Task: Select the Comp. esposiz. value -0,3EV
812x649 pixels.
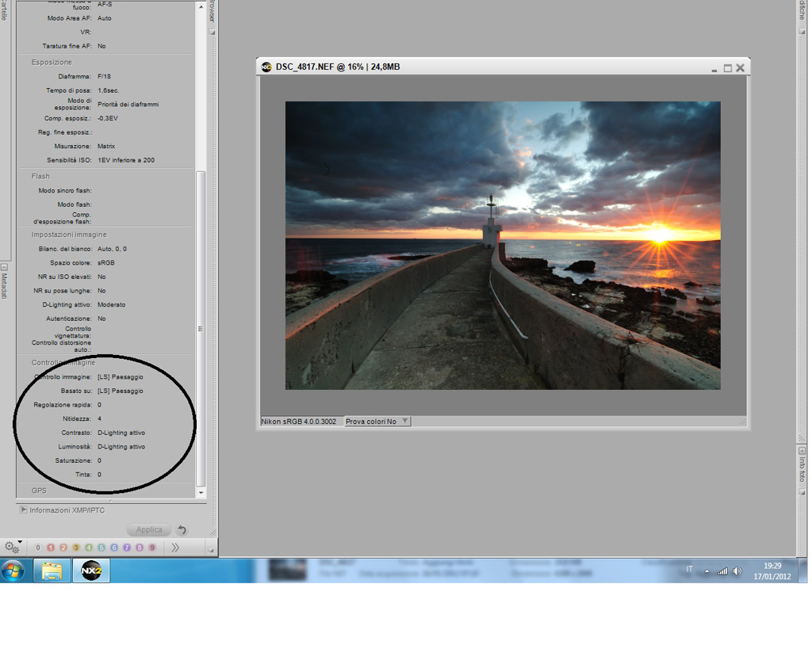Action: [107, 118]
